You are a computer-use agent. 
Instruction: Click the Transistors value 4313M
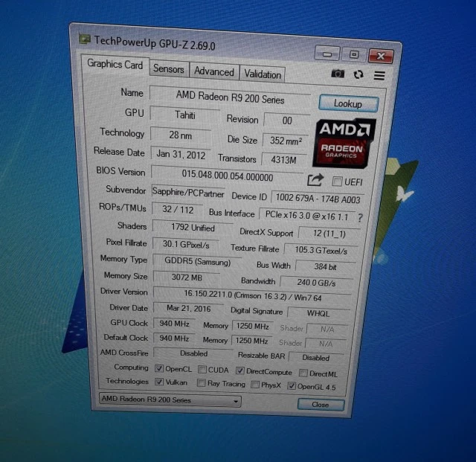click(283, 160)
